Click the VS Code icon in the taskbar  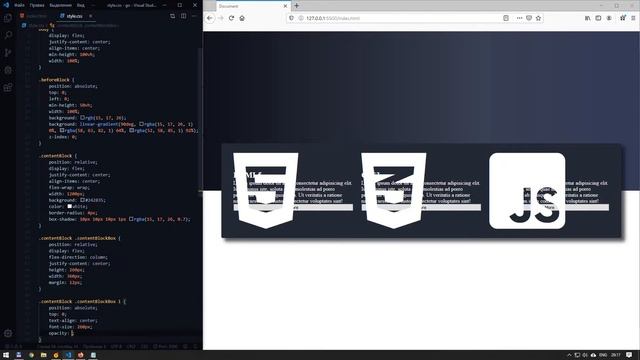(68, 355)
